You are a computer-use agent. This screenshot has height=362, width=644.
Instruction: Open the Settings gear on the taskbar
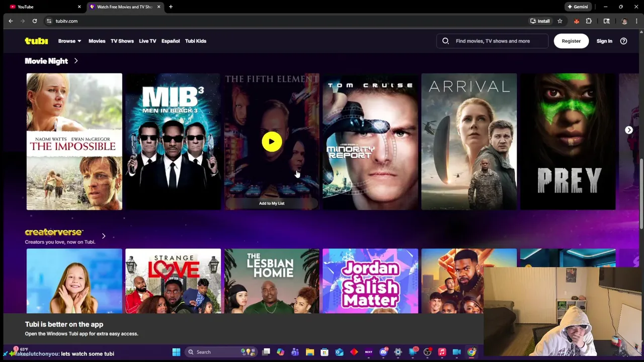(x=398, y=352)
